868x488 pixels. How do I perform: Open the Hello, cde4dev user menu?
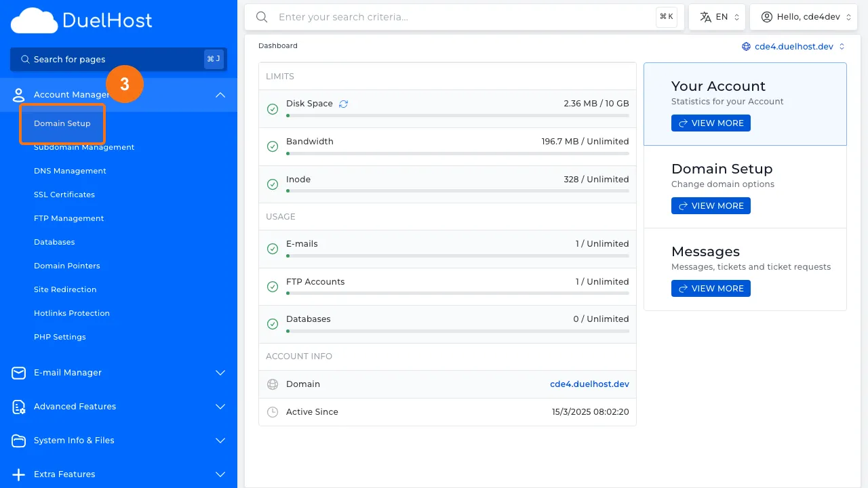tap(803, 17)
